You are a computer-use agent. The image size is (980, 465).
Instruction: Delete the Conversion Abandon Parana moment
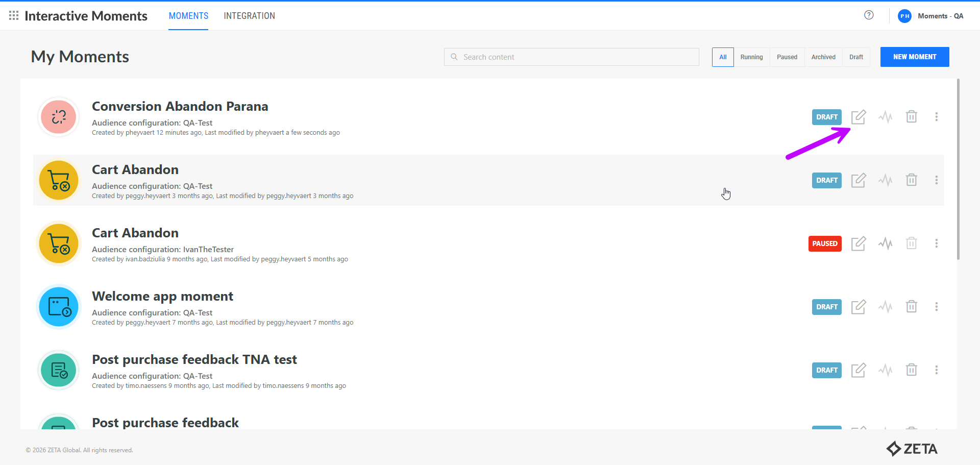click(911, 117)
